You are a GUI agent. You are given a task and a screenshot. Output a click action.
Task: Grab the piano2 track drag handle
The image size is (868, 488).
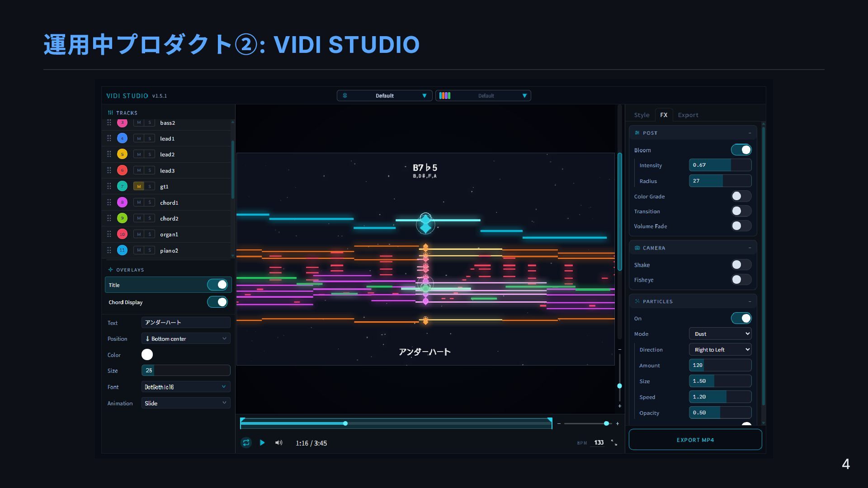coord(109,250)
